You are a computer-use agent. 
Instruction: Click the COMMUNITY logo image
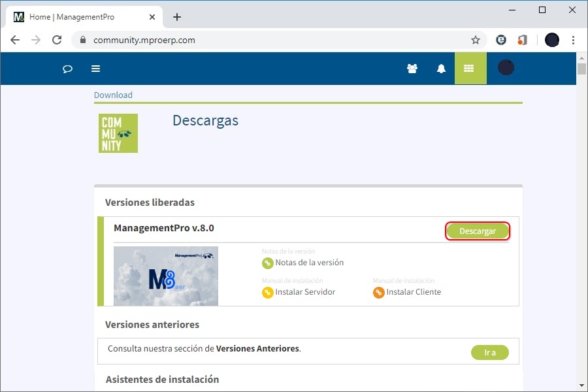[118, 133]
